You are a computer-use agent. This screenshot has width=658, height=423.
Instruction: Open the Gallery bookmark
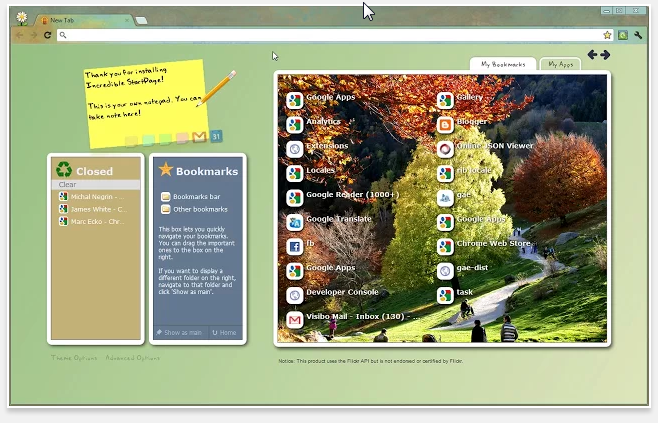pyautogui.click(x=460, y=99)
